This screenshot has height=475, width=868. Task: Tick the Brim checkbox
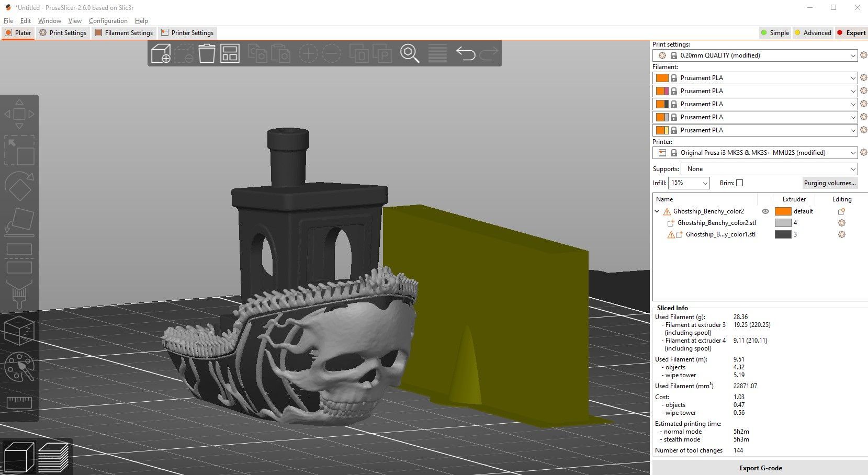[739, 183]
